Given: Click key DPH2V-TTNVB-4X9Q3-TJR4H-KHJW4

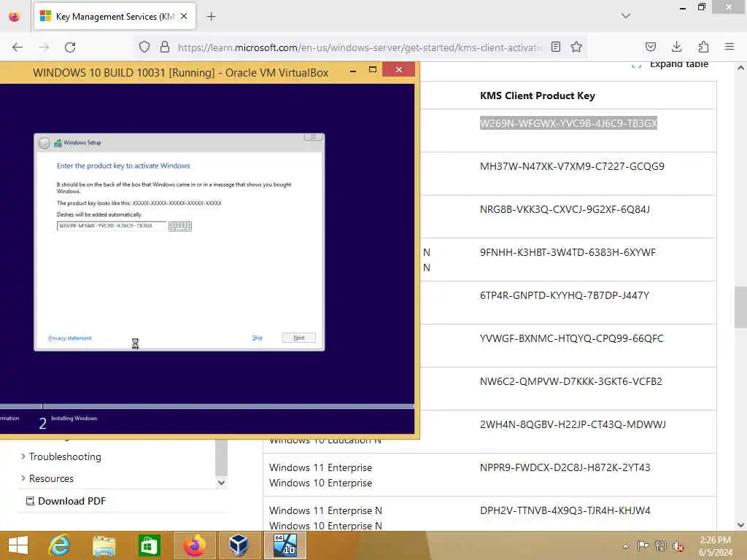Looking at the screenshot, I should [565, 510].
